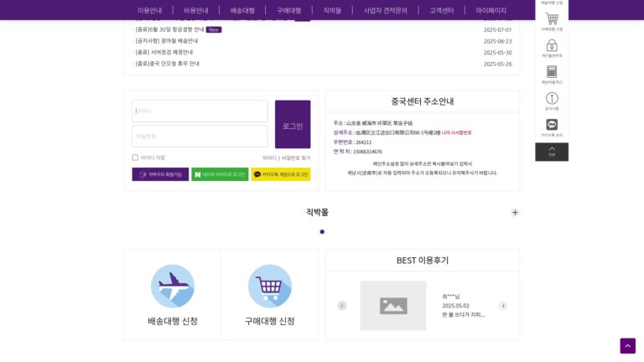Open the 고객센터 menu item
644x362 pixels.
coord(442,10)
